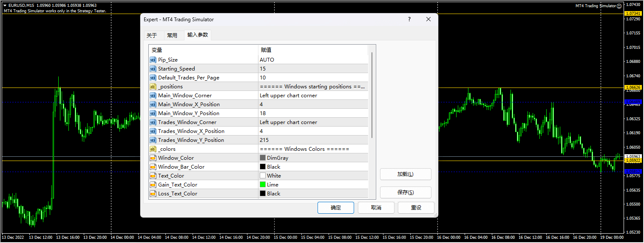Click the Window_Color variable icon
644x243 pixels.
(x=153, y=158)
